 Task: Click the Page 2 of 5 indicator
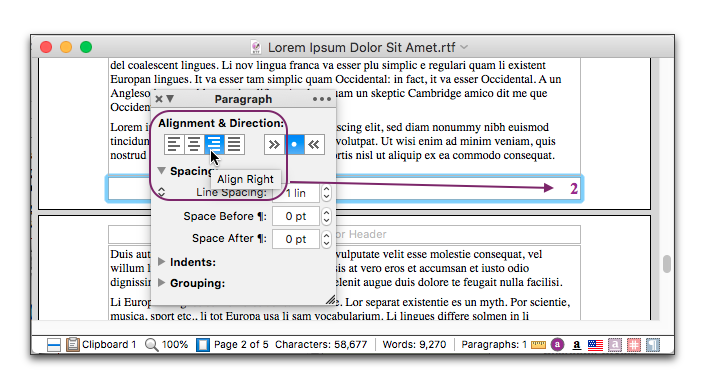241,345
